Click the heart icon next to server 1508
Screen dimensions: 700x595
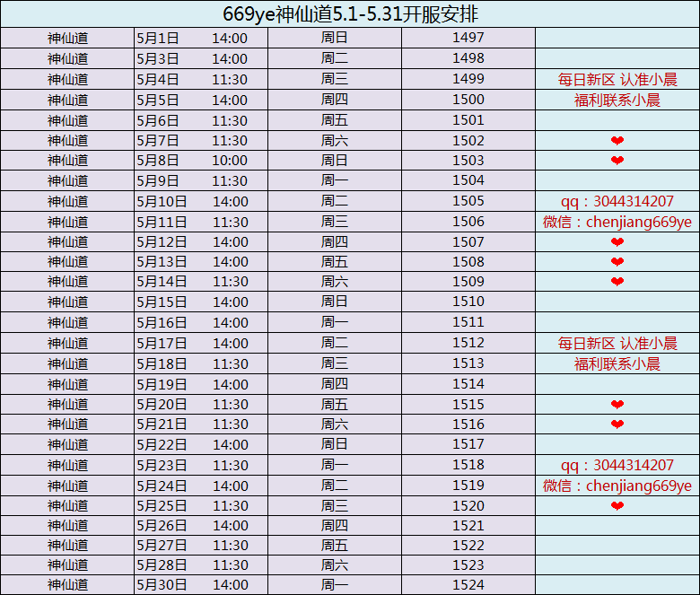pyautogui.click(x=617, y=262)
